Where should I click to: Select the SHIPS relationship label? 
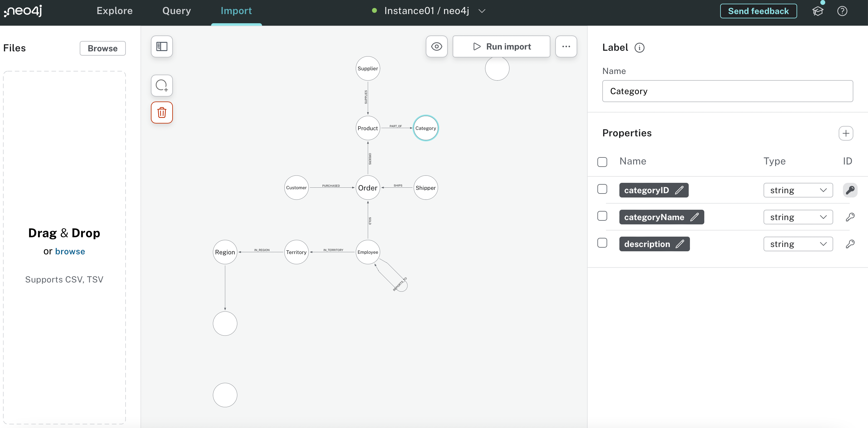coord(398,186)
